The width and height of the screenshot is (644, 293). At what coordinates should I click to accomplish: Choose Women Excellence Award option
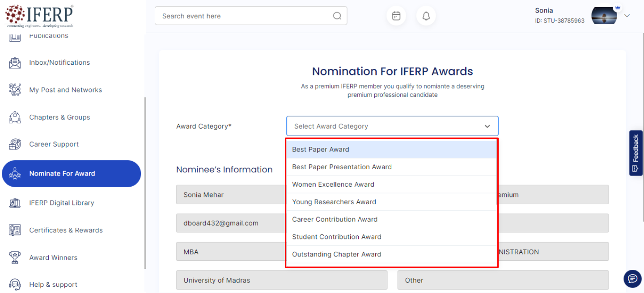[x=333, y=184]
